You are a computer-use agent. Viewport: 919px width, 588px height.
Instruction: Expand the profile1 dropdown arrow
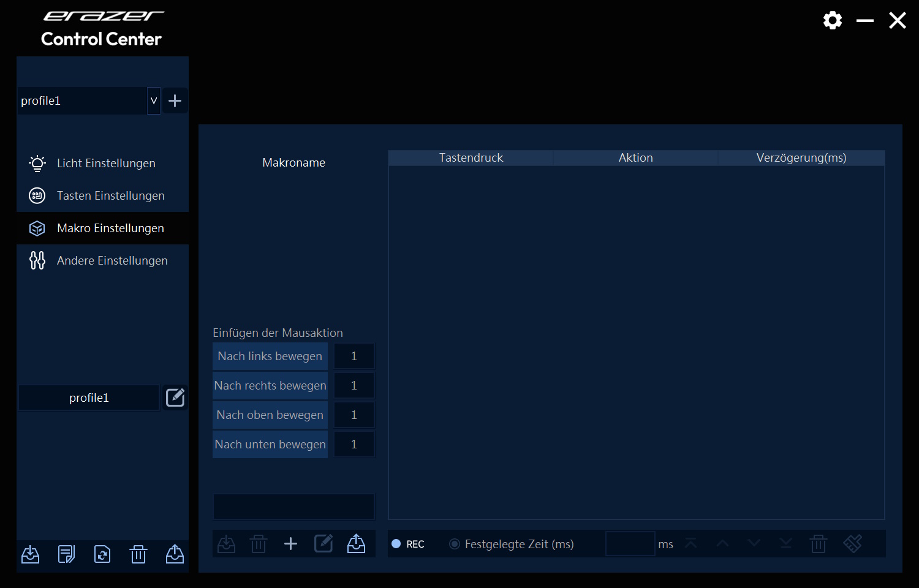click(154, 100)
